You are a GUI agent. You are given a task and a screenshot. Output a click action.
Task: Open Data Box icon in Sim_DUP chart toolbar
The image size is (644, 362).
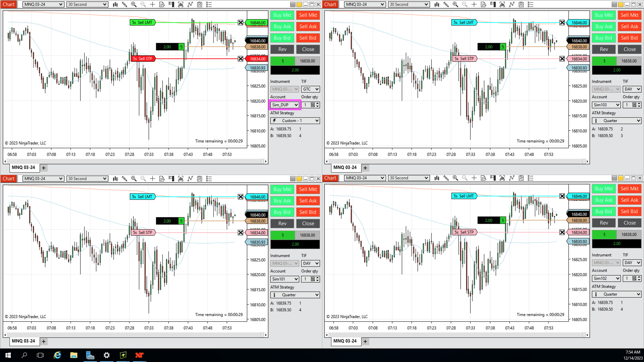(x=162, y=4)
